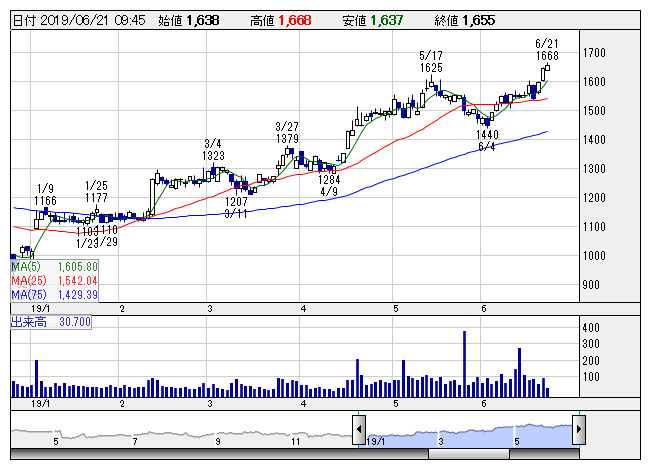
Task: Click the 1/25 peak label 1177
Action: [96, 198]
